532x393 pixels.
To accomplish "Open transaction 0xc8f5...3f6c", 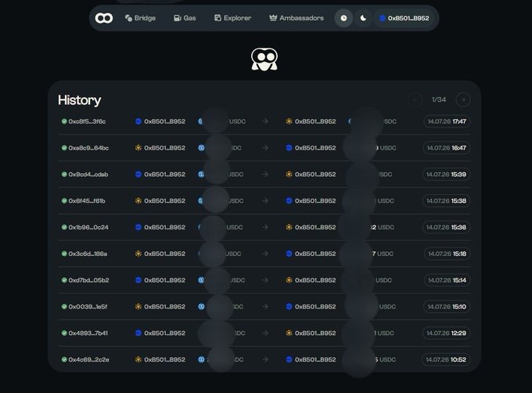I will [x=87, y=121].
